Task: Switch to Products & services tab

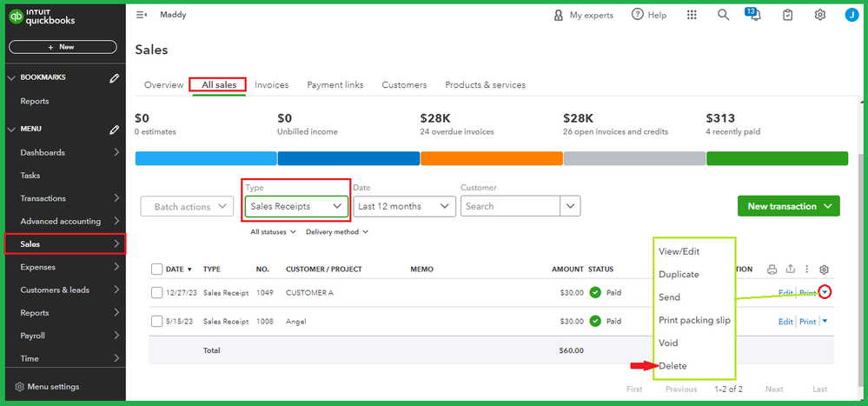Action: (486, 84)
